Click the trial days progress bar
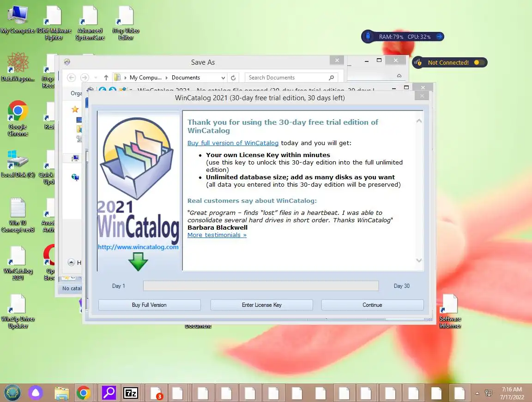This screenshot has height=402, width=532. [260, 286]
